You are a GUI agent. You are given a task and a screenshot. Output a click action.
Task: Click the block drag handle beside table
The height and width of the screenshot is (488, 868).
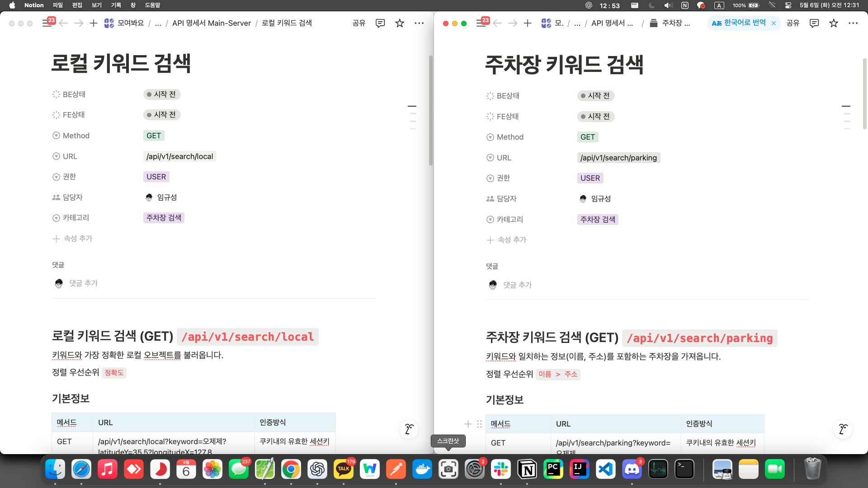coord(479,424)
